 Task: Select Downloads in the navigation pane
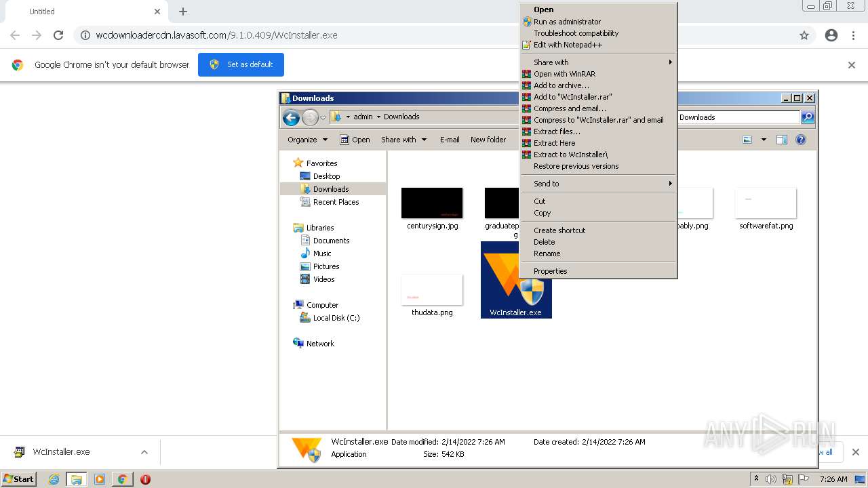[x=331, y=189]
